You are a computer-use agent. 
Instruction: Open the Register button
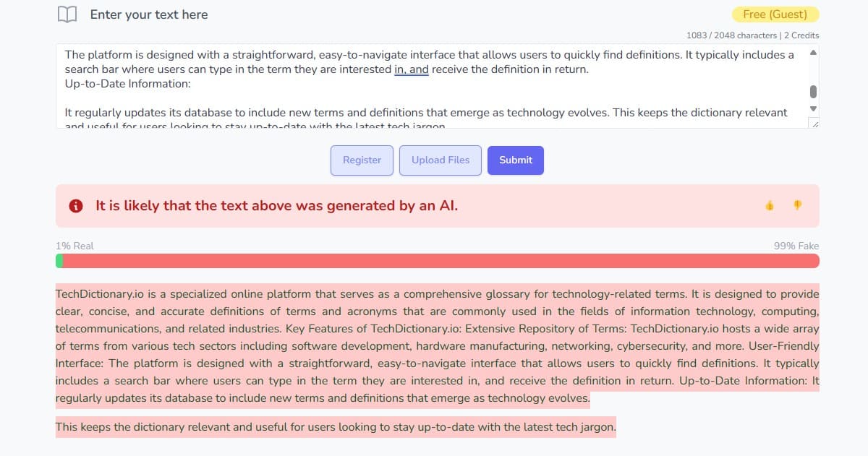pos(362,160)
